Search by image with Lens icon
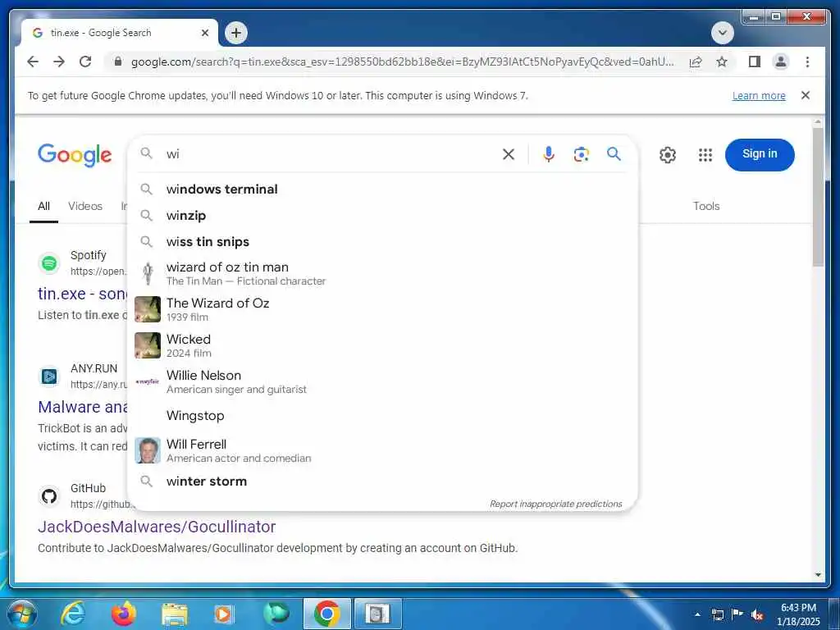 click(582, 154)
